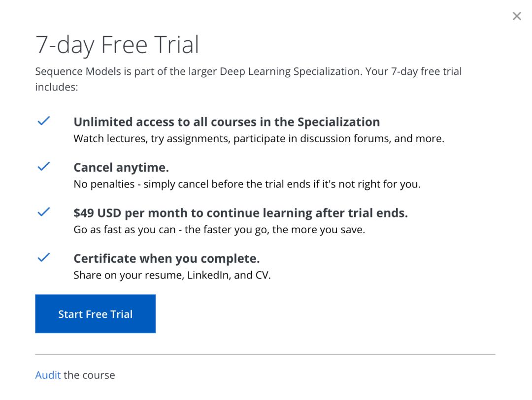This screenshot has height=400, width=532.
Task: Select the Unlimited access to all courses headline
Action: [x=227, y=122]
